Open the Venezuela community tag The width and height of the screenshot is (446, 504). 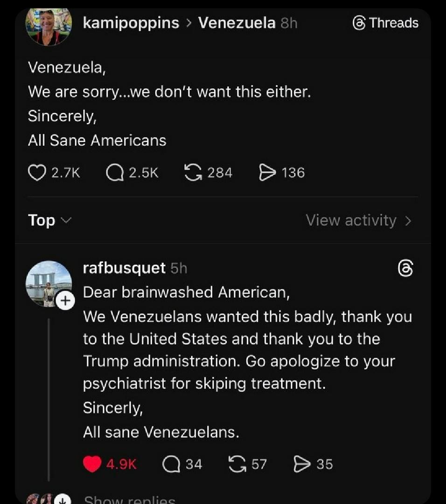(x=237, y=23)
